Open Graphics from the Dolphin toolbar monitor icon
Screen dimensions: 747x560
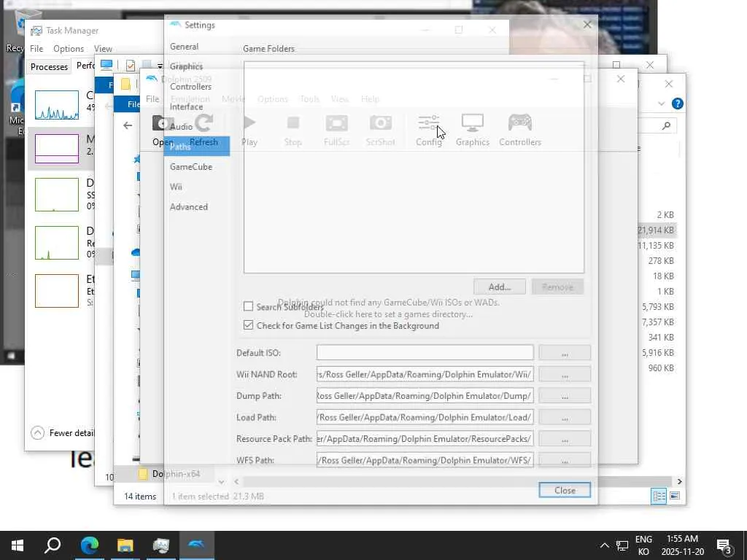pos(473,123)
